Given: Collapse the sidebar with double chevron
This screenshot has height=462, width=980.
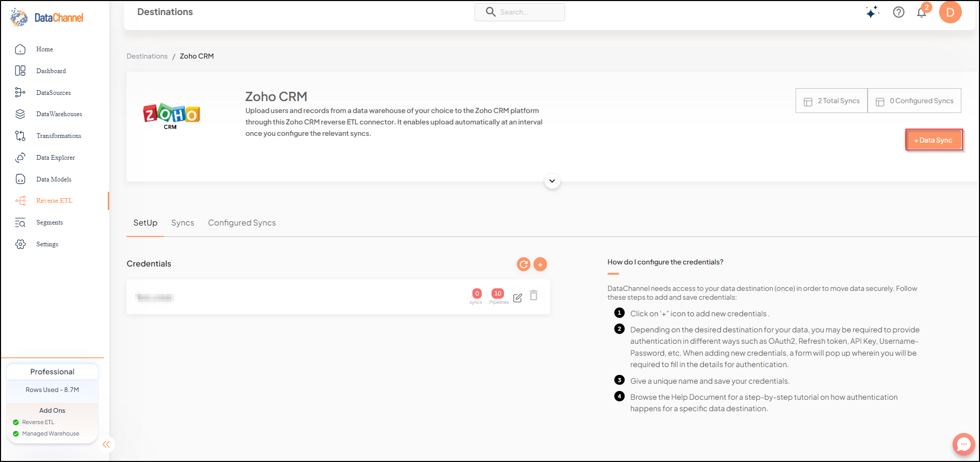Looking at the screenshot, I should (x=106, y=444).
